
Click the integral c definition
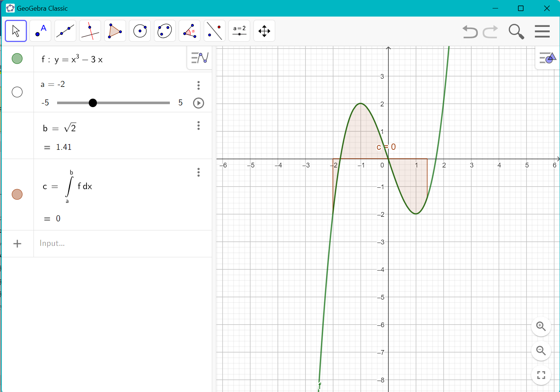(67, 186)
